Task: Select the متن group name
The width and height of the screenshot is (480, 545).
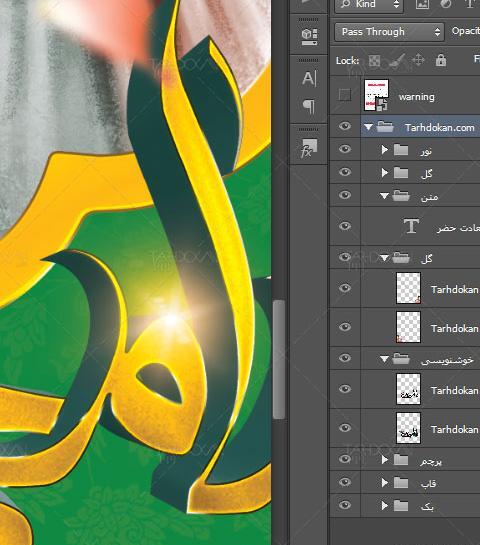Action: coord(429,197)
